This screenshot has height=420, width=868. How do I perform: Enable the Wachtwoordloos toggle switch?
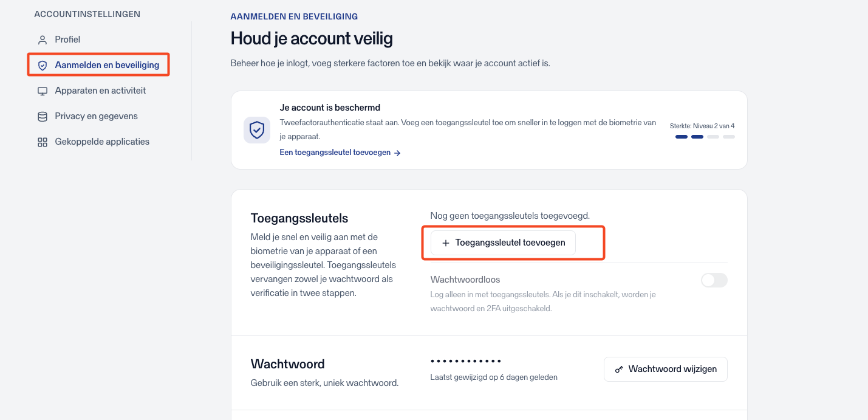point(714,280)
